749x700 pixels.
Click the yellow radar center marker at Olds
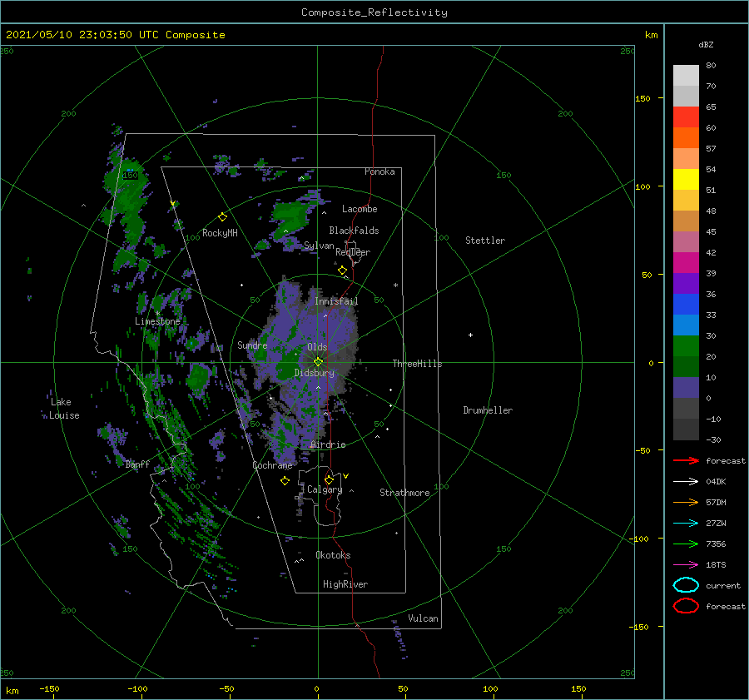click(x=318, y=362)
